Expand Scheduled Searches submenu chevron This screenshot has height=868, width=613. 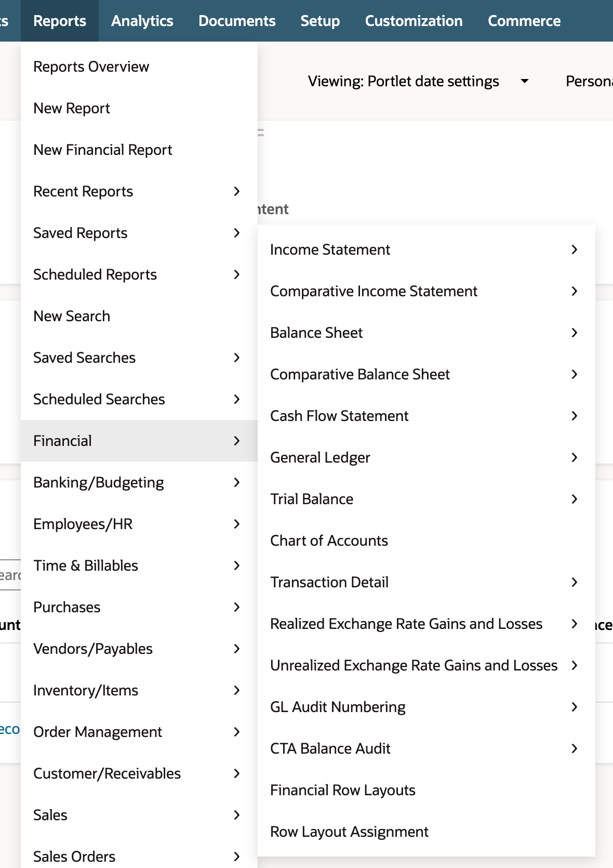pos(237,399)
